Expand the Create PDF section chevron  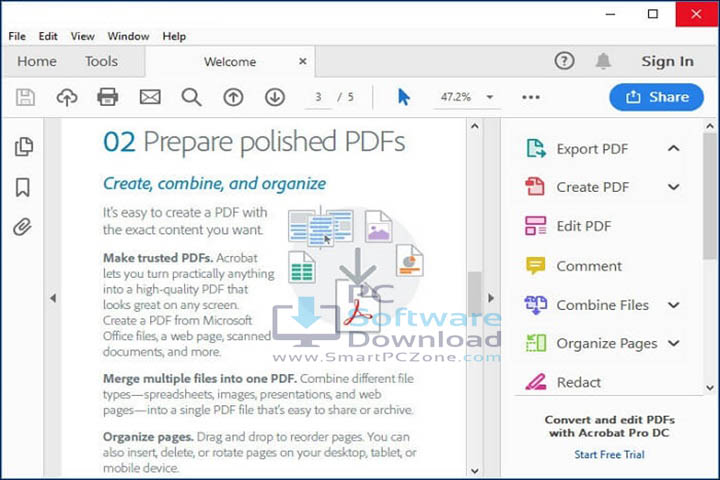tap(674, 187)
